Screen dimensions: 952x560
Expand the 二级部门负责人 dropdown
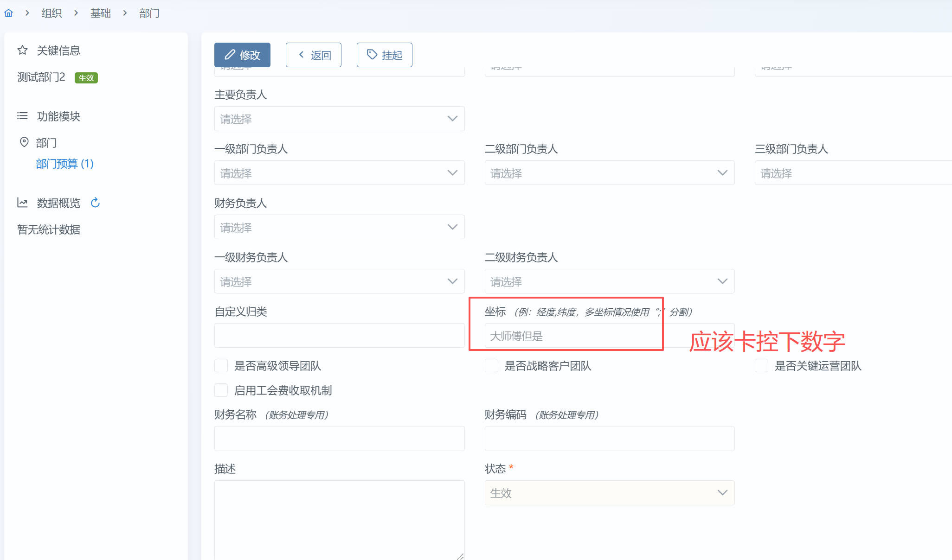[x=609, y=173]
